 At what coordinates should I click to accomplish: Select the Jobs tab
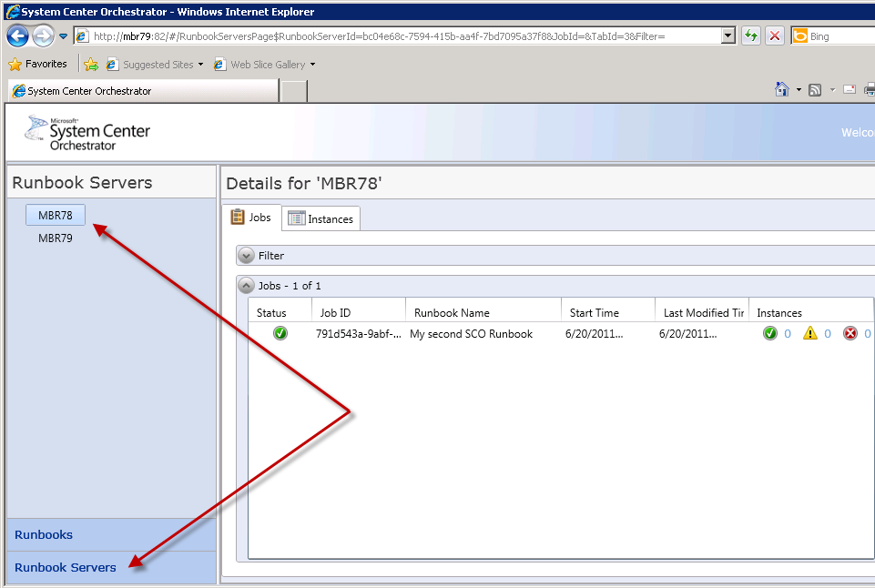(x=251, y=218)
